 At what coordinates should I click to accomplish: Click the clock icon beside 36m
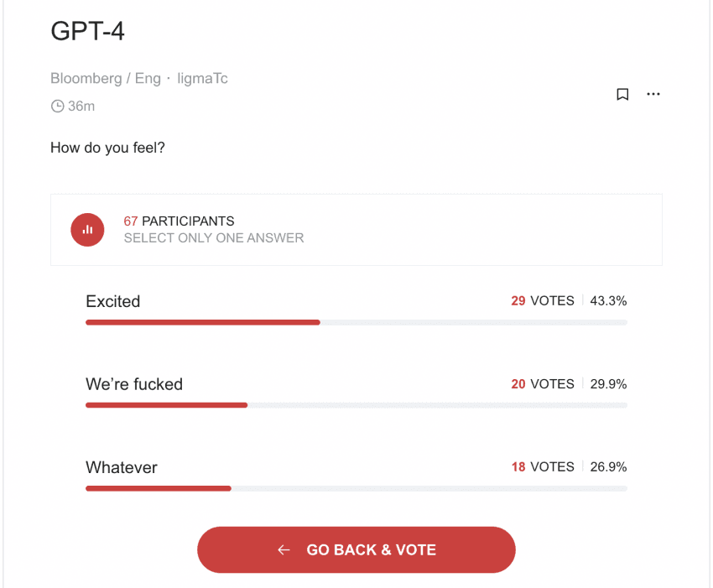point(58,107)
